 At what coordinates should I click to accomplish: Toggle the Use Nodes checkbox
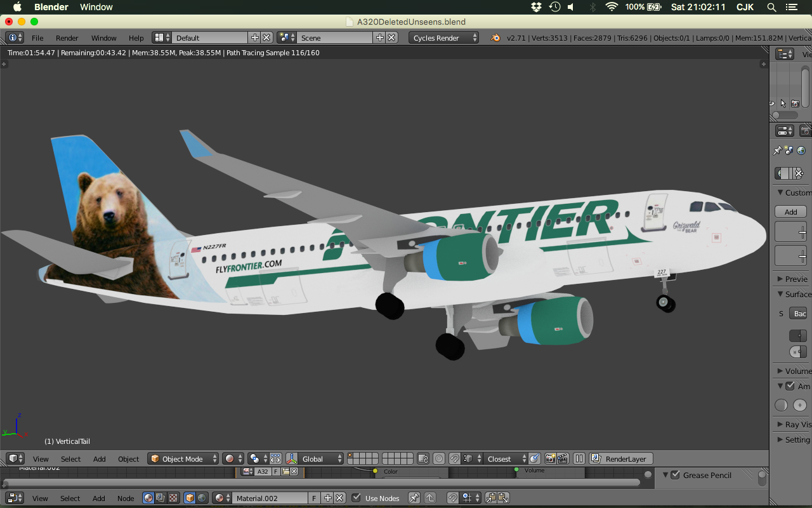pyautogui.click(x=357, y=498)
